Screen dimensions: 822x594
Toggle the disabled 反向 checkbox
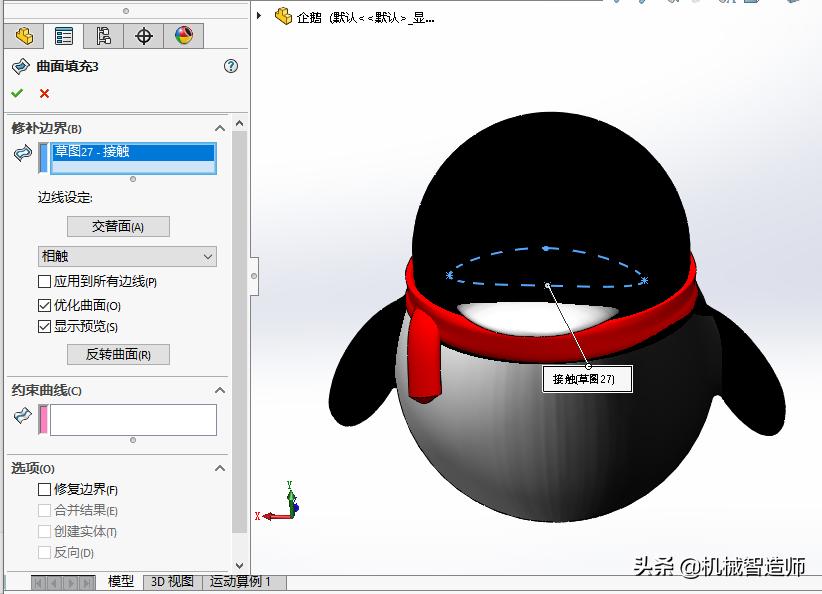[x=45, y=552]
